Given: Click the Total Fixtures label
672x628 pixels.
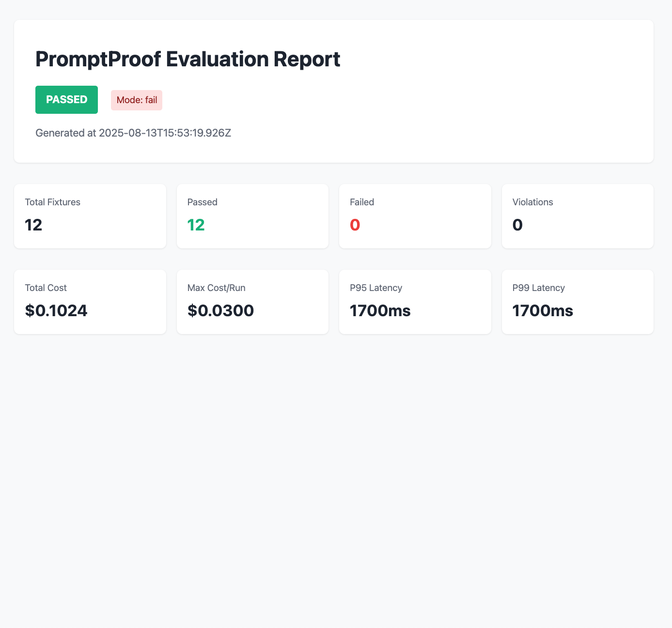Looking at the screenshot, I should pos(52,202).
